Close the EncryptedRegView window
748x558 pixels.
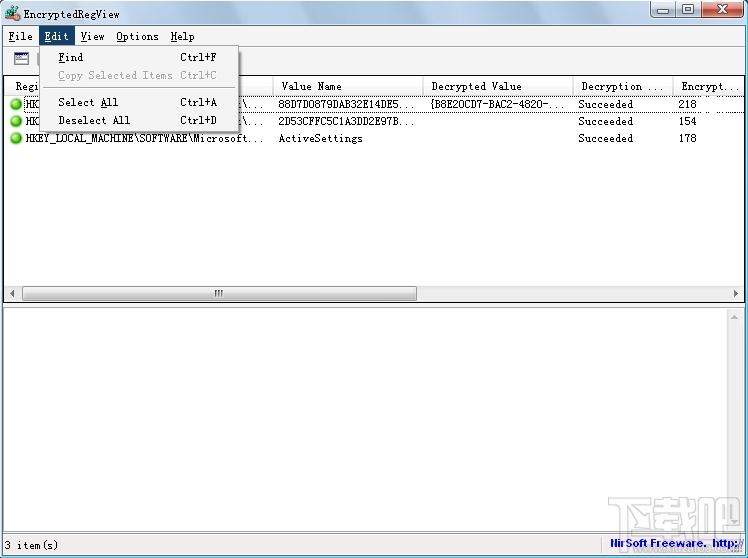722,10
